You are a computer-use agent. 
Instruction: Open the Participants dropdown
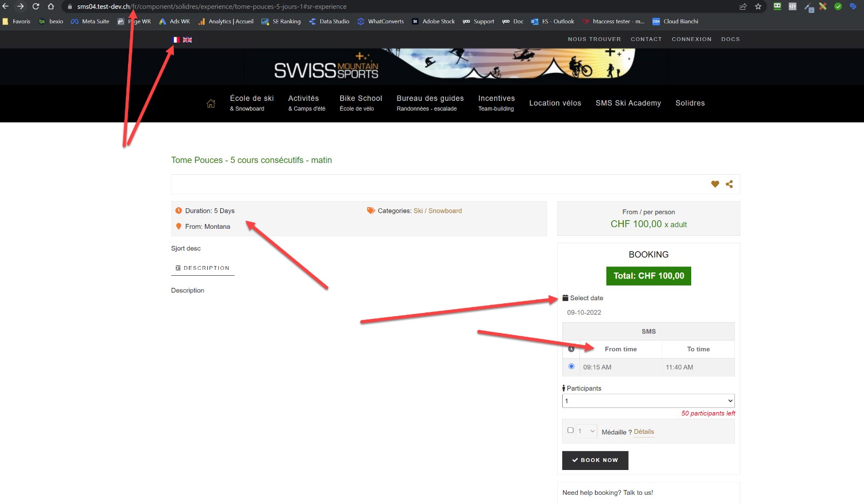point(648,401)
